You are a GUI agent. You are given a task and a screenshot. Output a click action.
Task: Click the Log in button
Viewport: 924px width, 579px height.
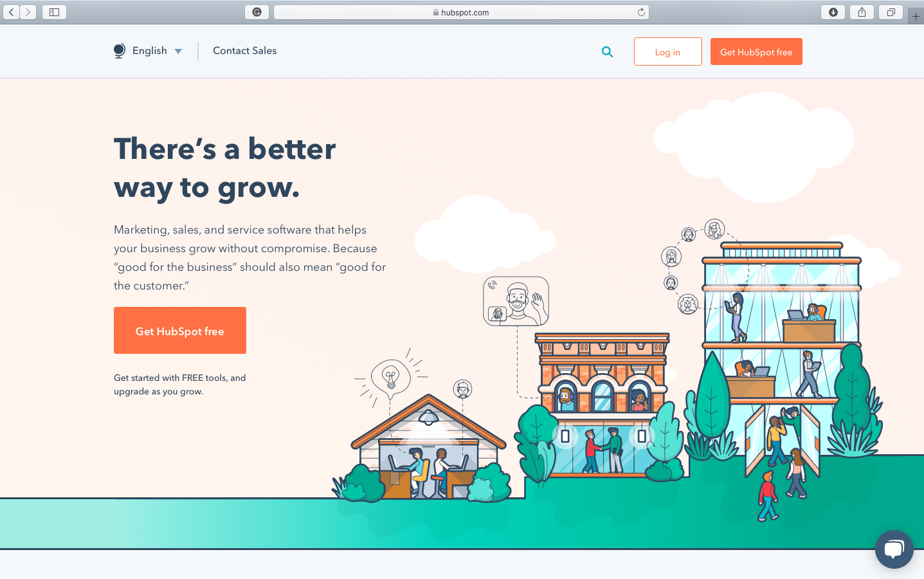click(667, 51)
